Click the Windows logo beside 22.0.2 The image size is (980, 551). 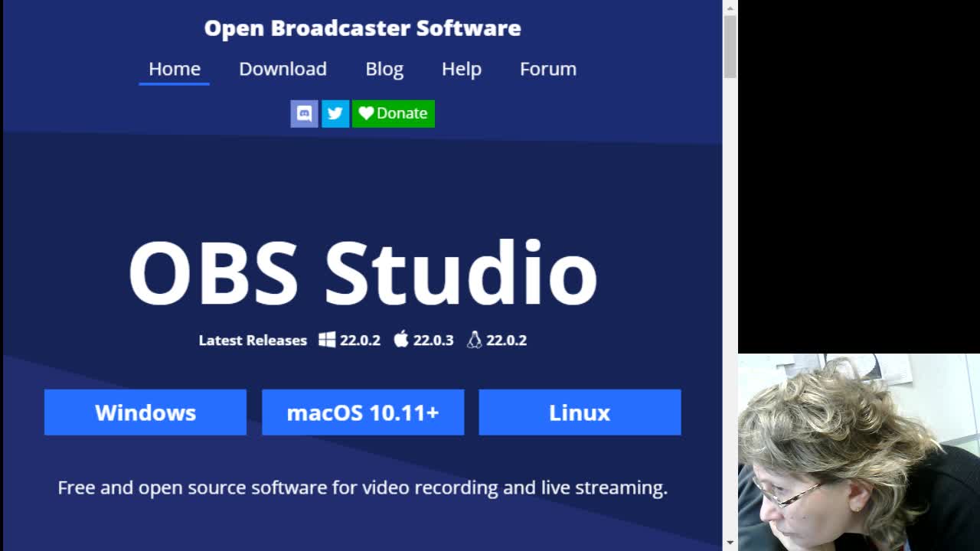coord(327,340)
